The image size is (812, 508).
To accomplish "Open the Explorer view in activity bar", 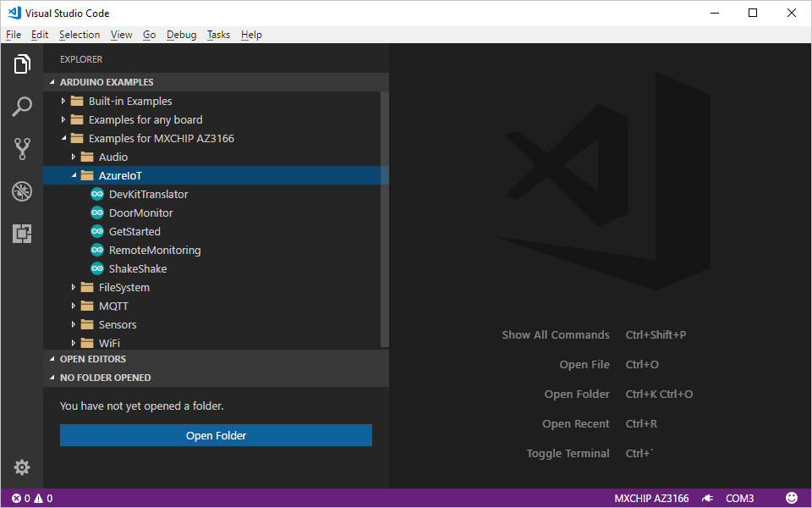I will click(x=22, y=64).
